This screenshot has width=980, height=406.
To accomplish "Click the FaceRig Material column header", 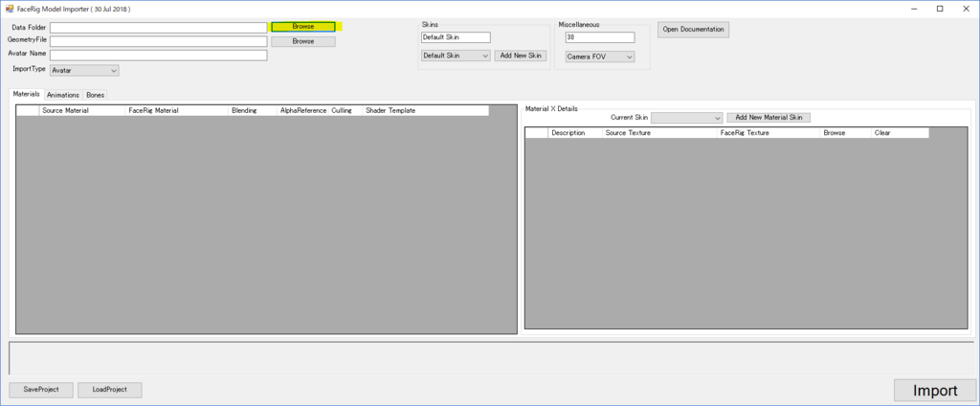I will coord(177,111).
